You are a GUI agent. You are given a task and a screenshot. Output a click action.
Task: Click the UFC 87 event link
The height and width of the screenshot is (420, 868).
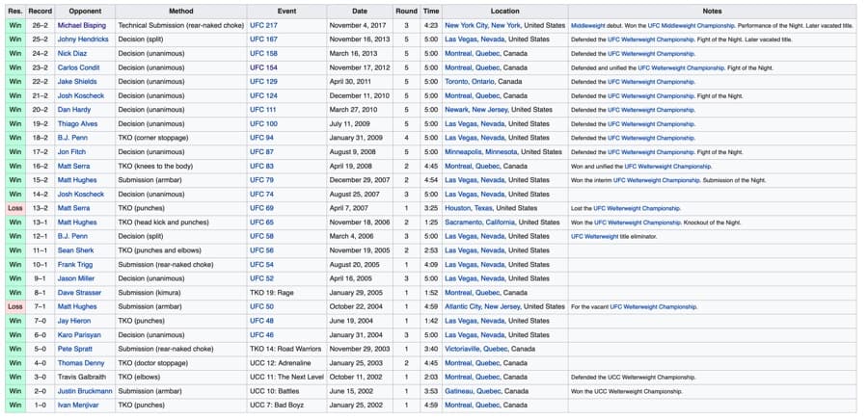[x=261, y=152]
